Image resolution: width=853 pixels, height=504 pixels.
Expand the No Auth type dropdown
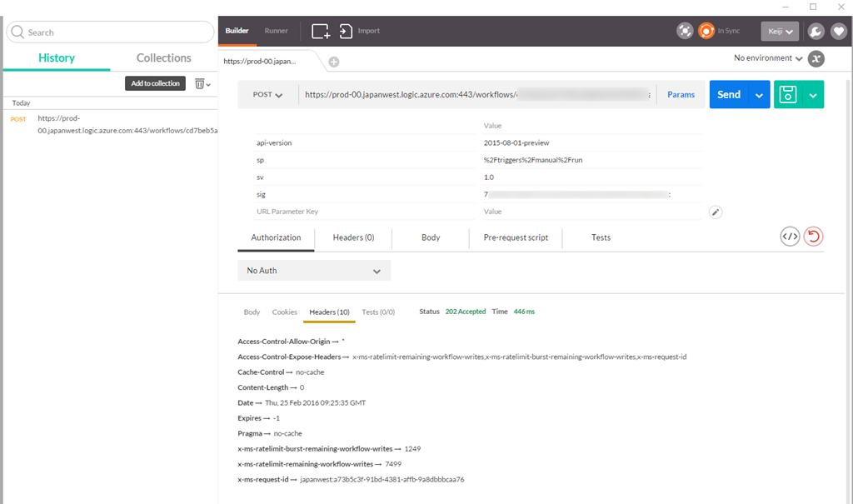tap(314, 271)
